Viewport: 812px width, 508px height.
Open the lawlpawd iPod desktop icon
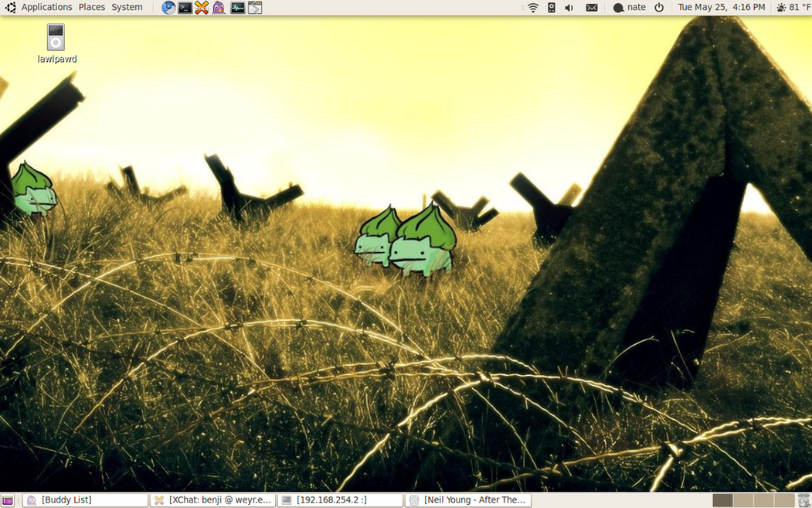(56, 38)
